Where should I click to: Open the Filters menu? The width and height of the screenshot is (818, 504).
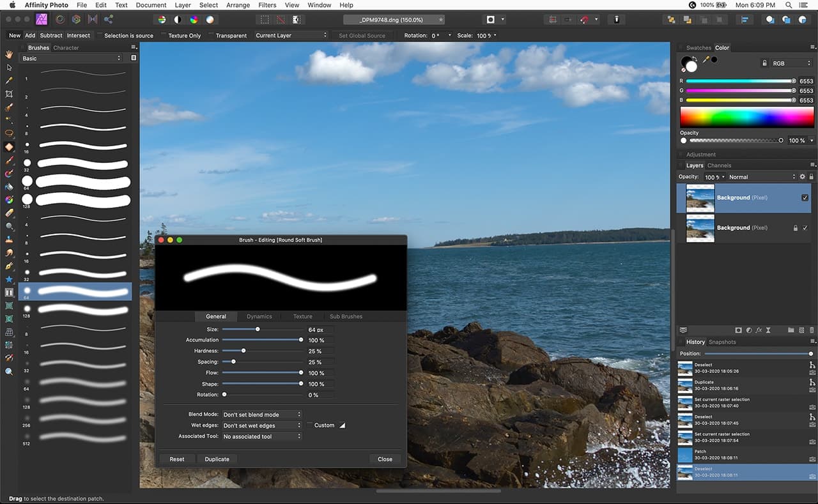[267, 5]
